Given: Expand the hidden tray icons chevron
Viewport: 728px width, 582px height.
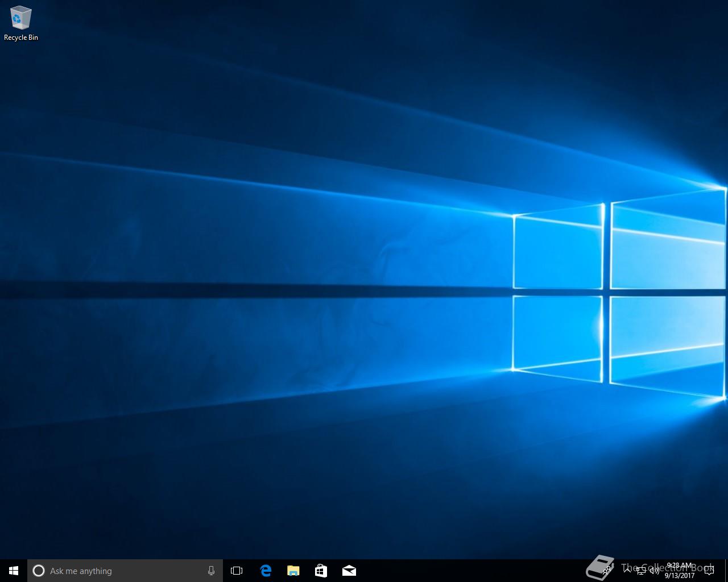Looking at the screenshot, I should tap(627, 571).
